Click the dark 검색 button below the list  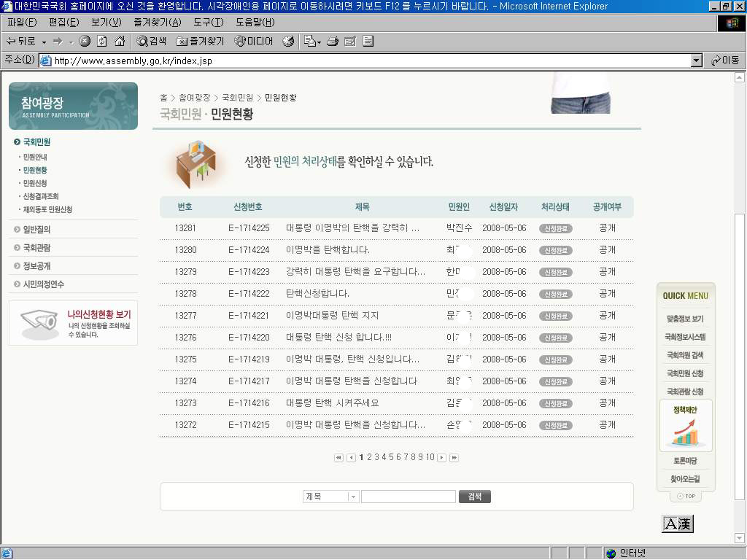(474, 497)
